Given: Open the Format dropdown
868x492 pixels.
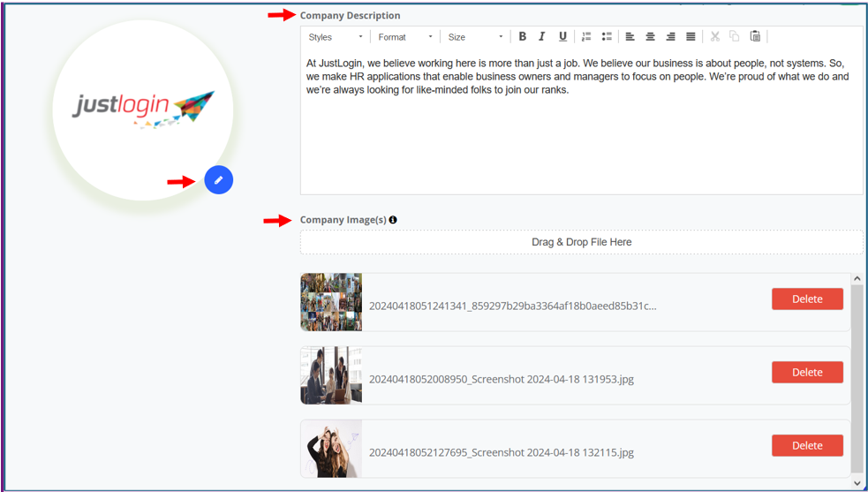Looking at the screenshot, I should point(405,37).
